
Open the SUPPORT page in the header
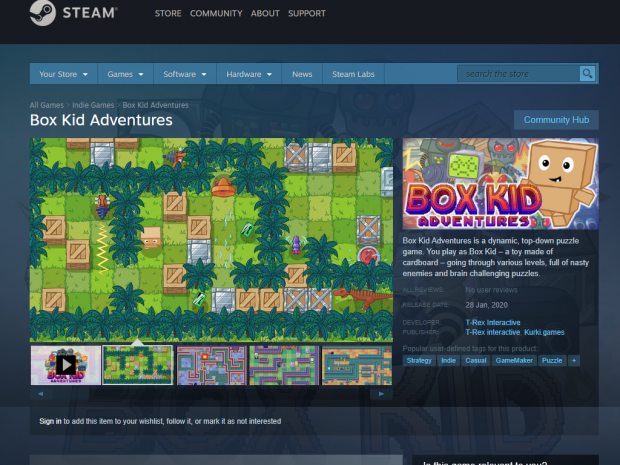point(307,13)
